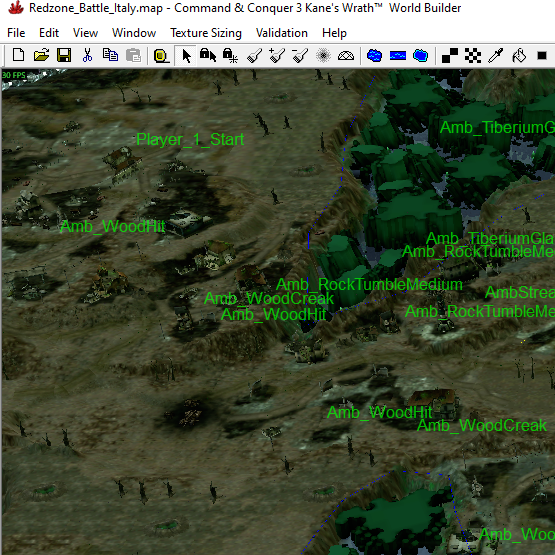Click the Amb_WoodCreak label near the bottom right
Image resolution: width=555 pixels, height=555 pixels.
coord(482,425)
